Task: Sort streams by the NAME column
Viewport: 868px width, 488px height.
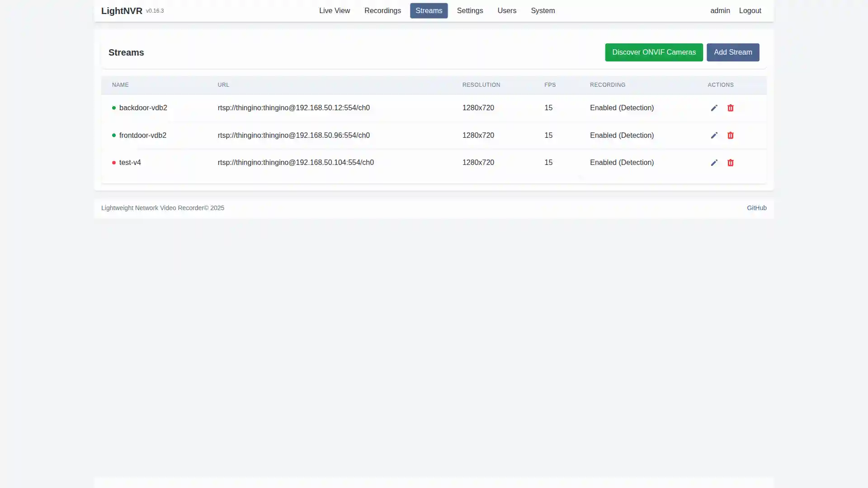Action: (x=120, y=85)
